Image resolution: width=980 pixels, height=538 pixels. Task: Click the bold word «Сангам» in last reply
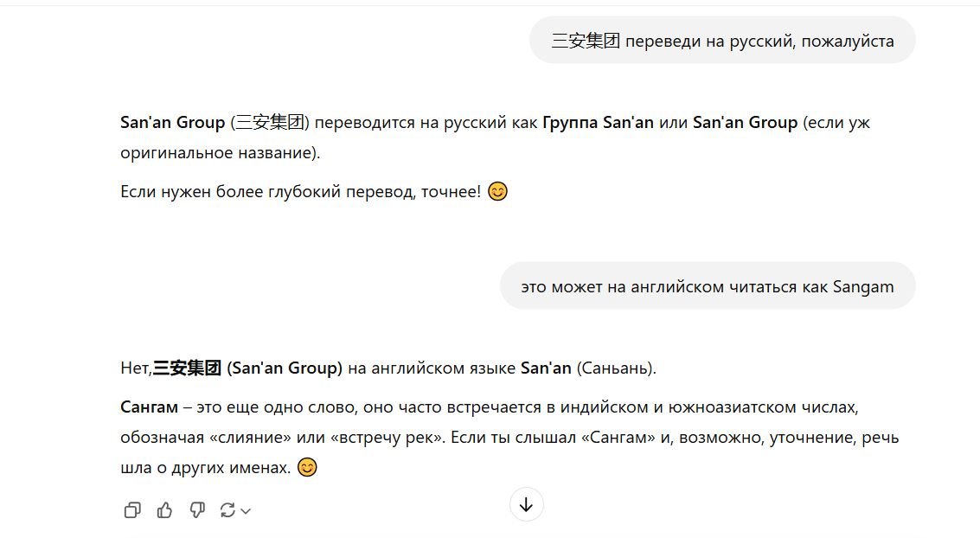tap(149, 407)
